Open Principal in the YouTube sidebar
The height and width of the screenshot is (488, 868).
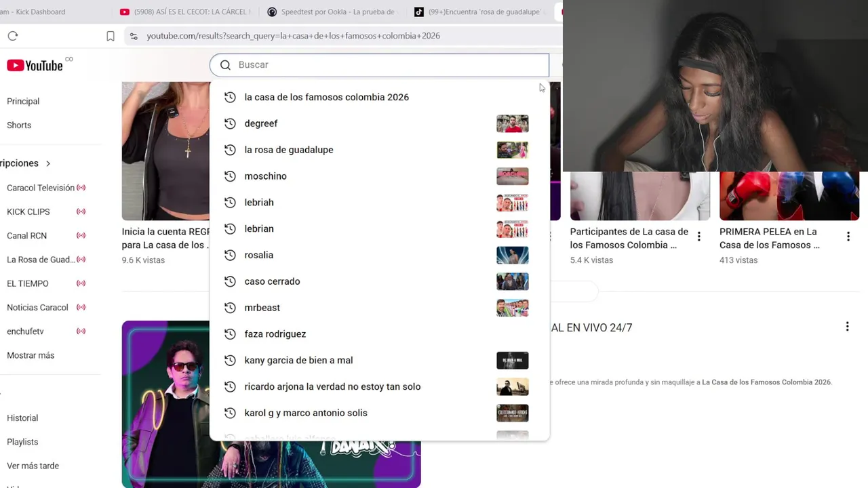[x=23, y=101]
